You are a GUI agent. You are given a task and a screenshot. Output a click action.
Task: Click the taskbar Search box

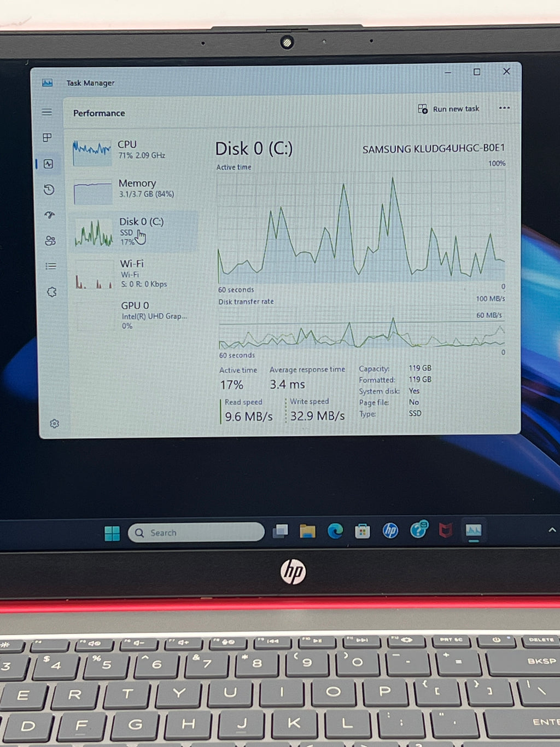tap(196, 532)
